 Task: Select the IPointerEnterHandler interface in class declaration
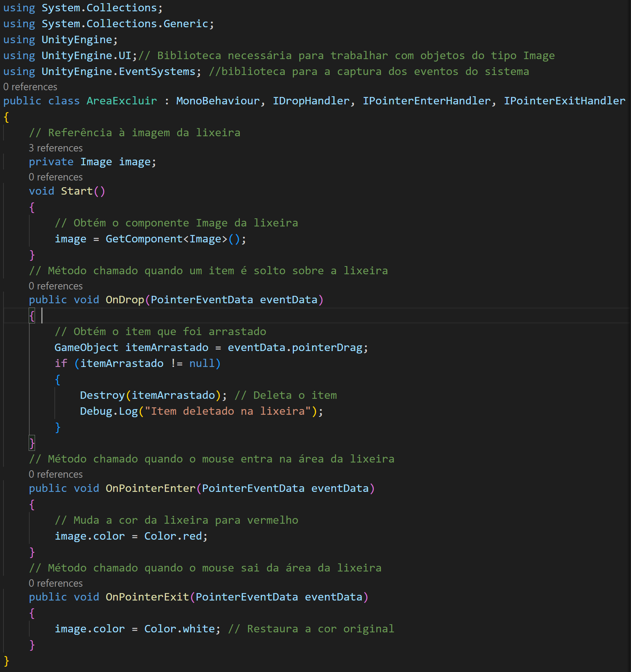[427, 101]
